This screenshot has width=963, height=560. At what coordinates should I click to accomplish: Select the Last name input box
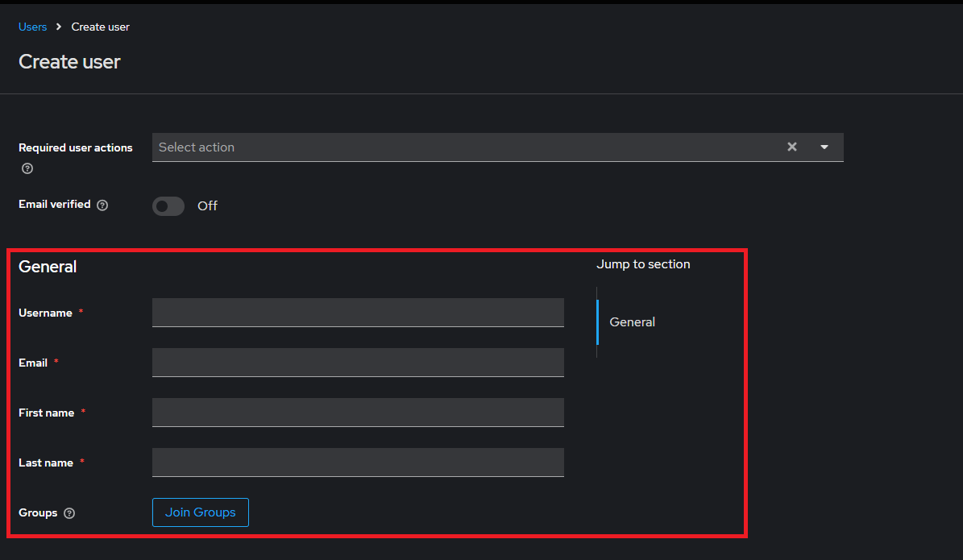358,462
